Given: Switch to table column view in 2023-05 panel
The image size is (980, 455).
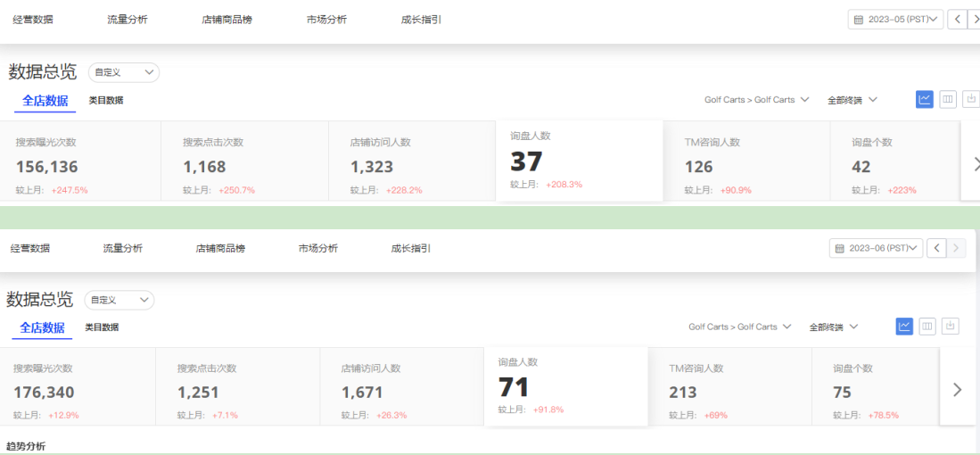Looking at the screenshot, I should point(947,99).
